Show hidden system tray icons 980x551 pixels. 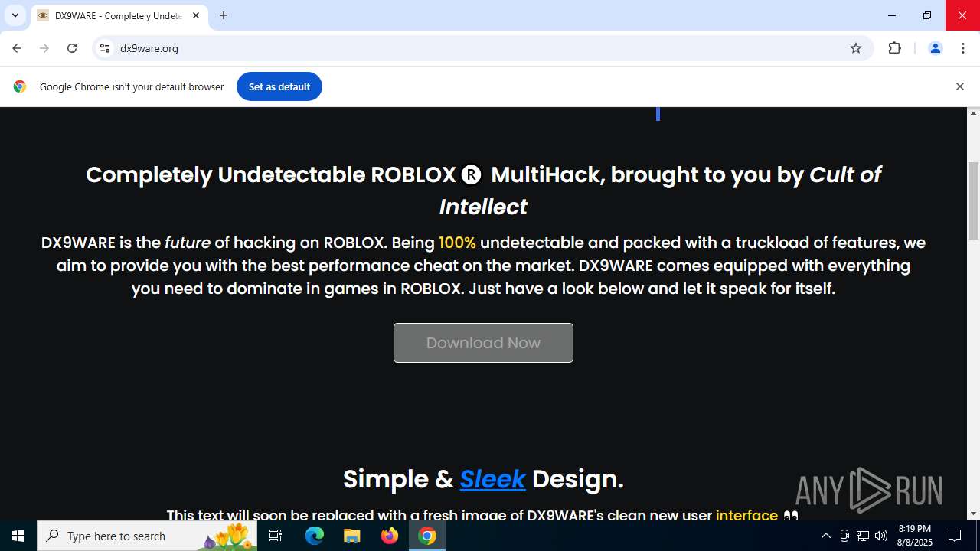(825, 536)
